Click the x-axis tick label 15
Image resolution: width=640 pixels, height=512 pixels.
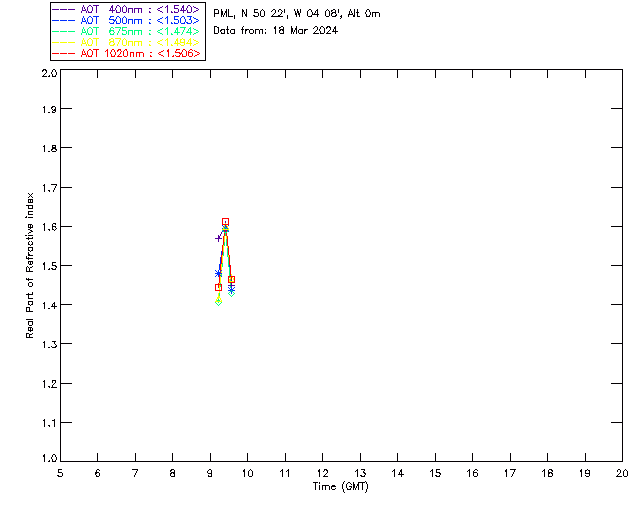(x=435, y=473)
